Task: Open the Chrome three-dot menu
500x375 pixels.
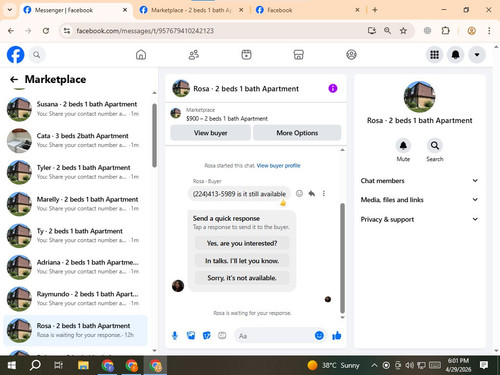Action: (x=489, y=31)
